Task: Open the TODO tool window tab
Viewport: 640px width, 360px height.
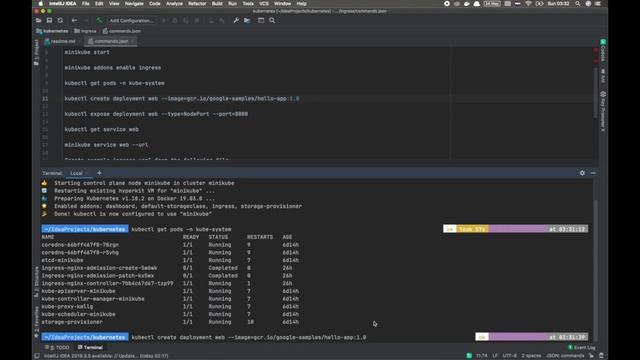Action: pyautogui.click(x=58, y=347)
